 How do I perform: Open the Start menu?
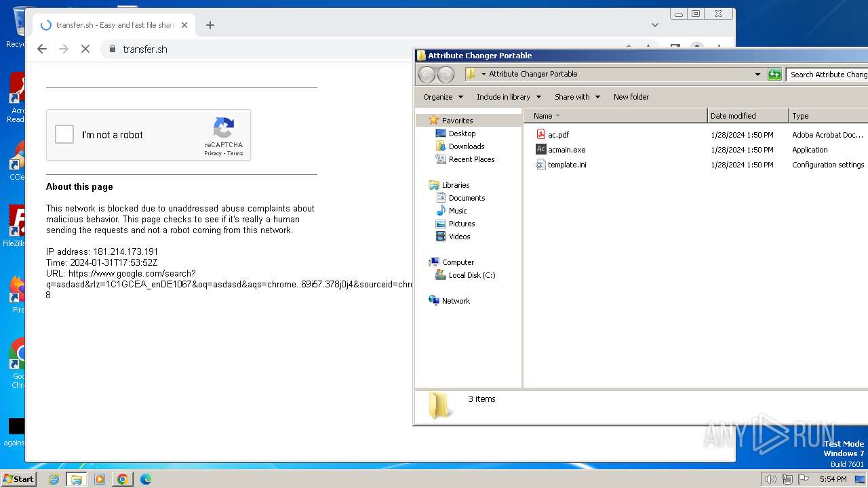point(18,479)
